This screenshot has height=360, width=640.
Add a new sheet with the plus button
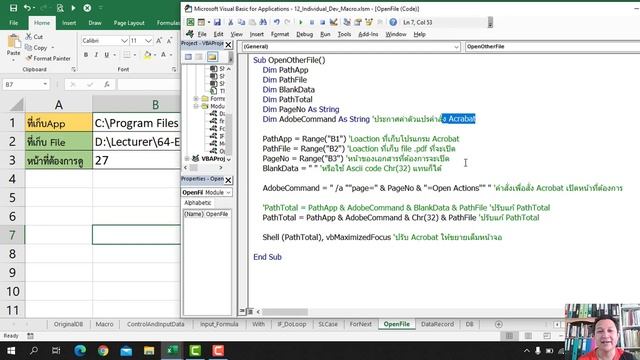coord(498,324)
